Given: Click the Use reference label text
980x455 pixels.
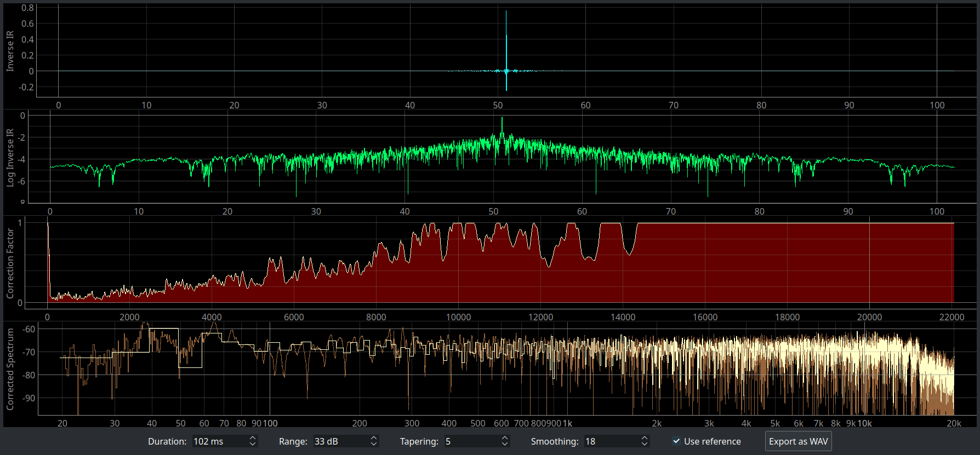Looking at the screenshot, I should pos(712,441).
